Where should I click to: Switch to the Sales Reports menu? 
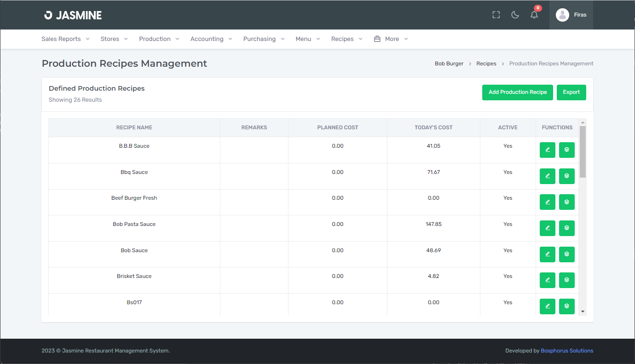coord(62,39)
